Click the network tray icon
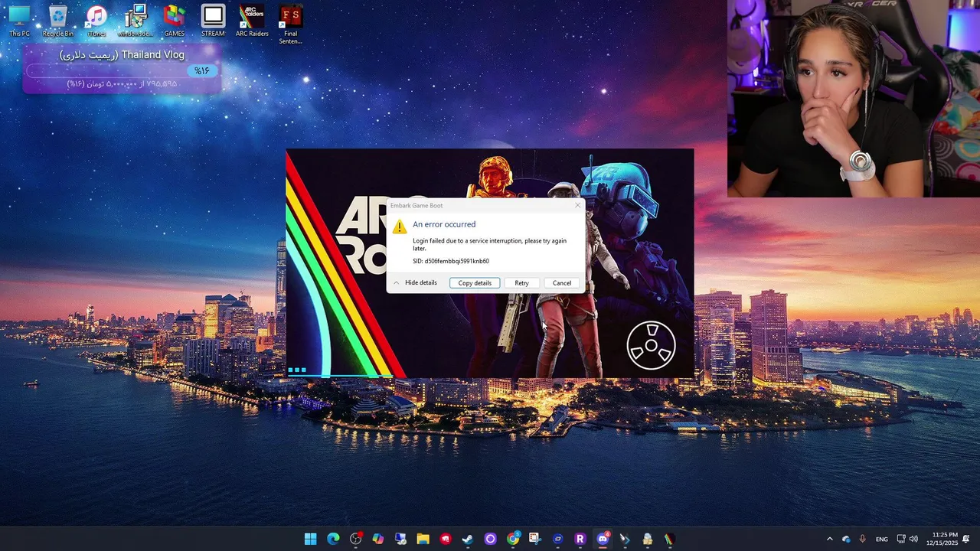The width and height of the screenshot is (980, 551). [x=901, y=539]
